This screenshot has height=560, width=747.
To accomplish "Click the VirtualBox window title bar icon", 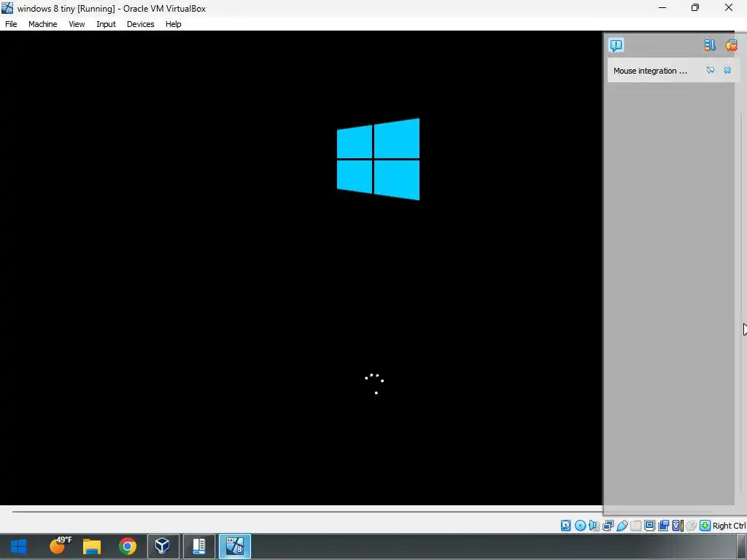I will click(7, 8).
